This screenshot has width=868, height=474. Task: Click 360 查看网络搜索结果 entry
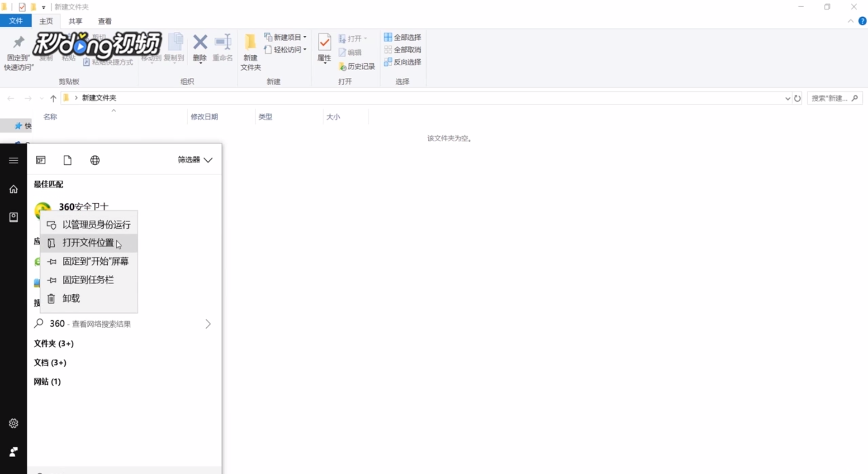tap(124, 324)
